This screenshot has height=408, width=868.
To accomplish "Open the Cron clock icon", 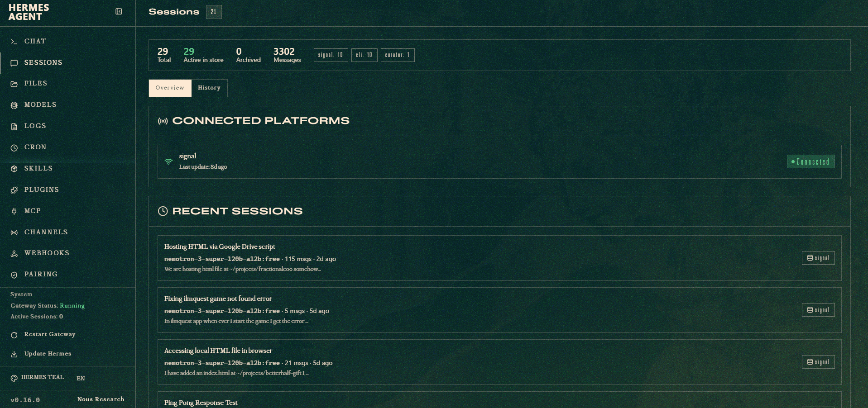I will (14, 147).
